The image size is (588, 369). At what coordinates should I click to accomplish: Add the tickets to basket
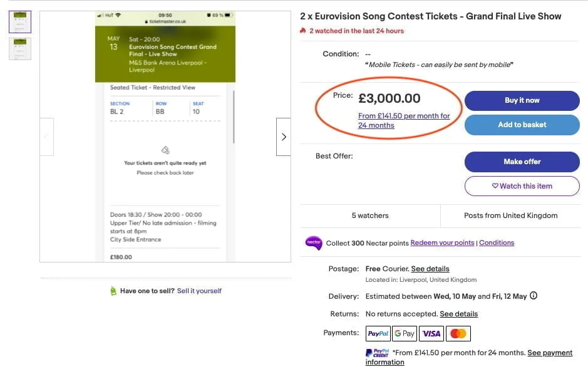(522, 125)
